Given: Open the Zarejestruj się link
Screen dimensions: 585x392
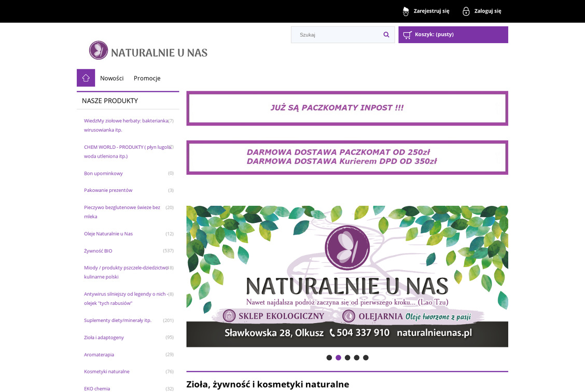Looking at the screenshot, I should click(x=431, y=11).
